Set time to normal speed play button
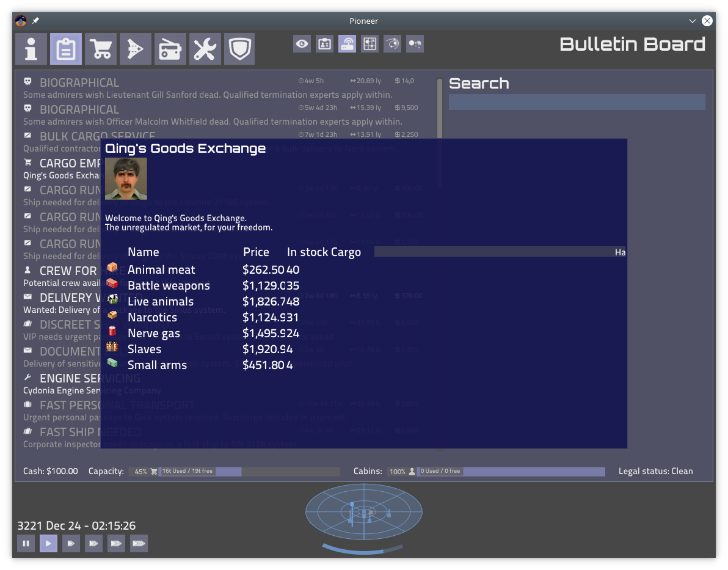Image resolution: width=728 pixels, height=570 pixels. [48, 544]
